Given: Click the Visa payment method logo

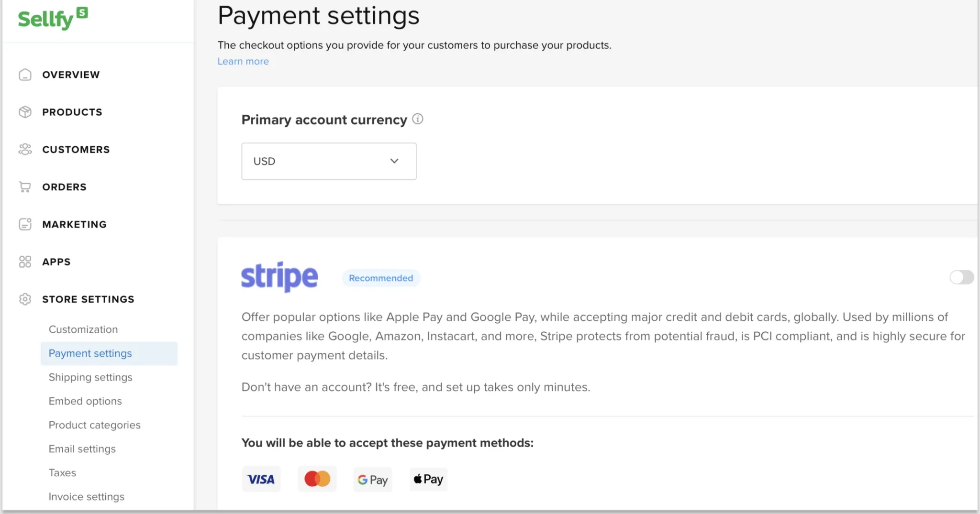Looking at the screenshot, I should 261,479.
